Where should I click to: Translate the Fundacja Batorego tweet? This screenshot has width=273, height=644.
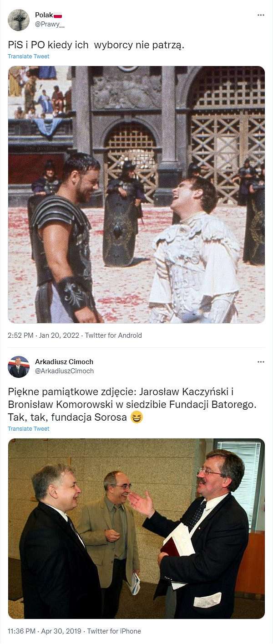point(29,429)
